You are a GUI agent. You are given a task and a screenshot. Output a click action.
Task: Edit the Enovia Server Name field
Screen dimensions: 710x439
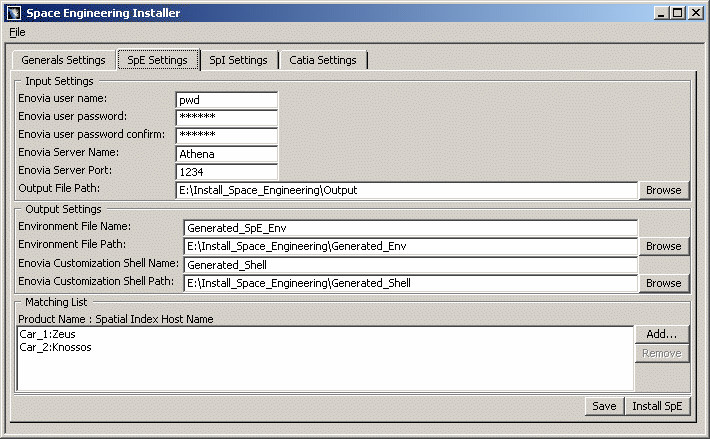tap(226, 154)
